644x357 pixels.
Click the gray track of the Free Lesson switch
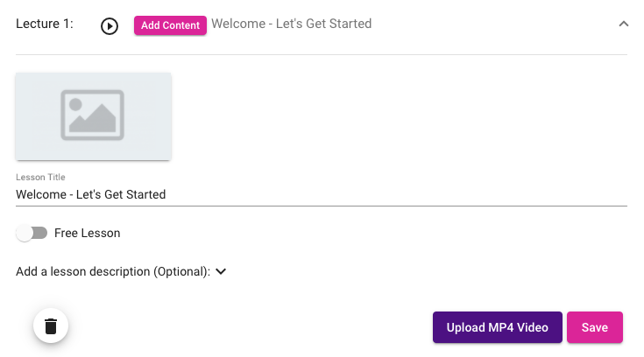pos(39,233)
